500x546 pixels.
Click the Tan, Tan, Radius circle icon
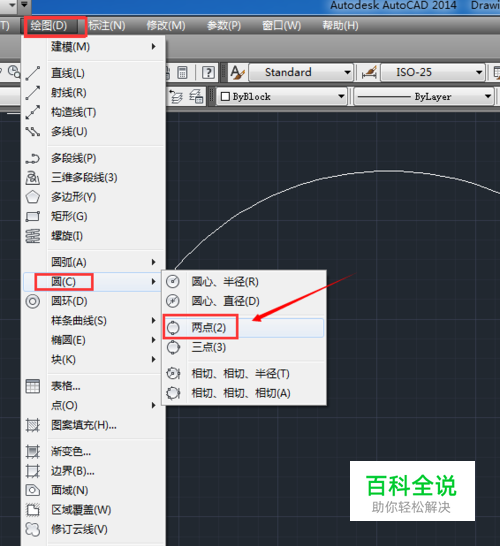tap(173, 374)
